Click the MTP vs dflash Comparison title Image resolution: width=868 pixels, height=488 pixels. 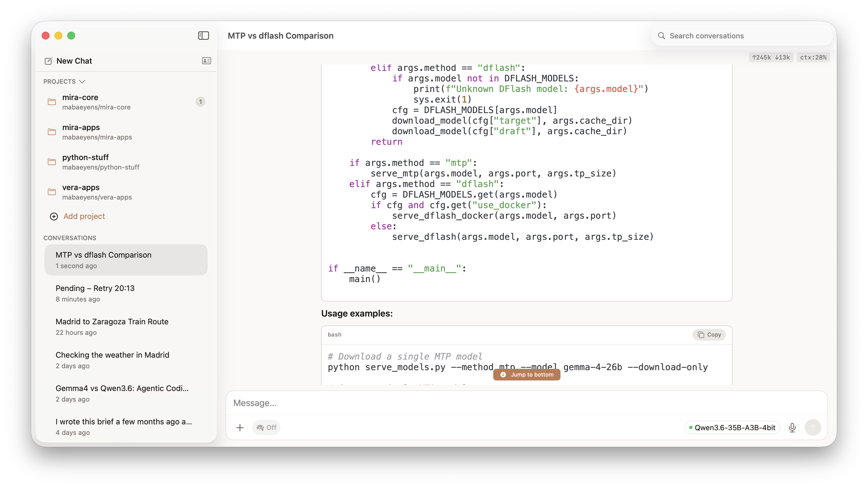[280, 36]
